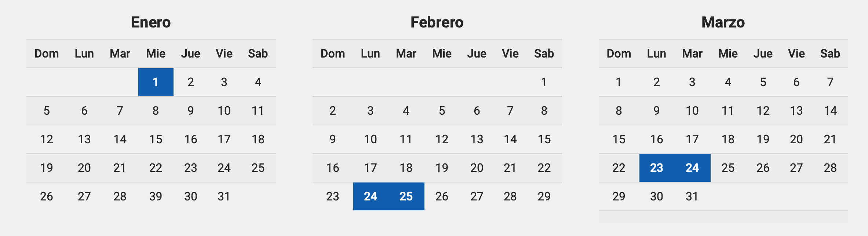Image resolution: width=868 pixels, height=236 pixels.
Task: Click Sab header in Marzo
Action: coord(830,54)
